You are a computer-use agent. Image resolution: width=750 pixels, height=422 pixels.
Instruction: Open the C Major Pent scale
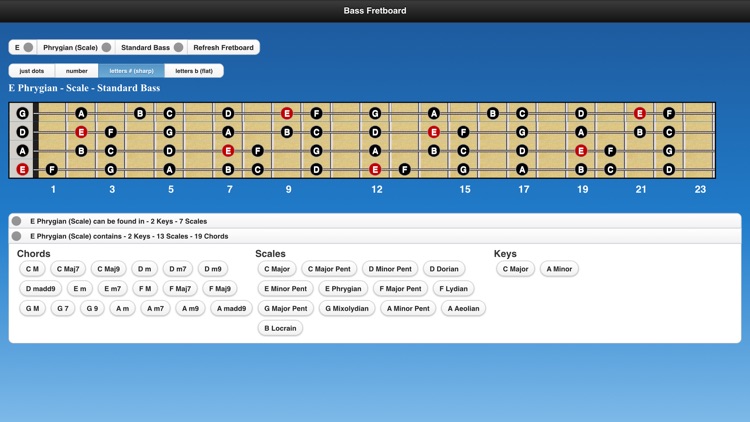(329, 269)
